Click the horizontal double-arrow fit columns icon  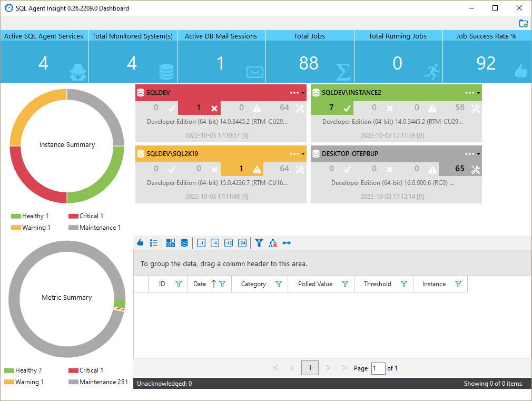pos(287,243)
